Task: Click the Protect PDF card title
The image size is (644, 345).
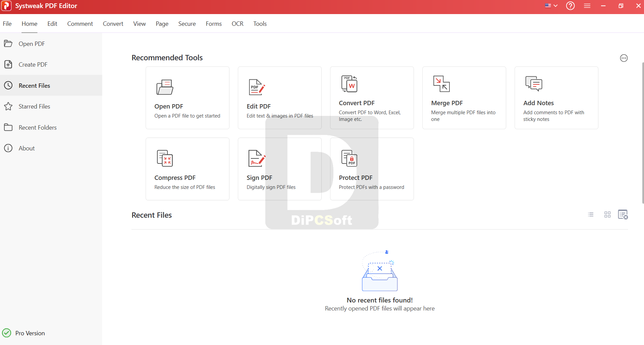Action: click(356, 178)
